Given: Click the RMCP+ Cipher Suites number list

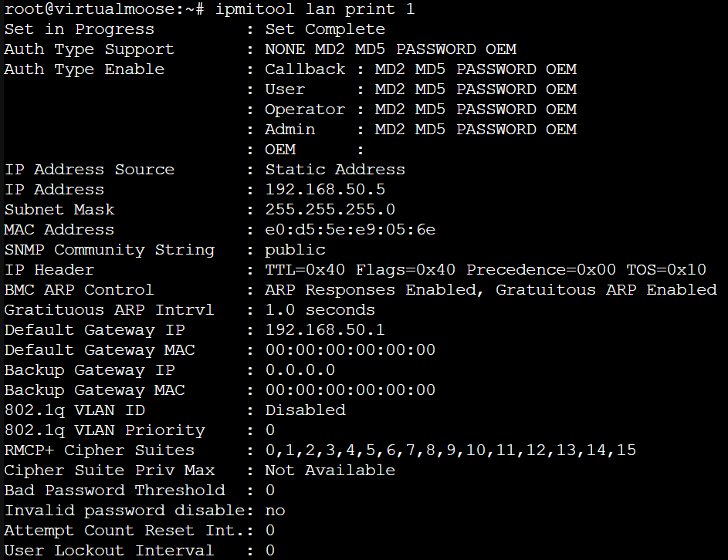Looking at the screenshot, I should pyautogui.click(x=450, y=450).
